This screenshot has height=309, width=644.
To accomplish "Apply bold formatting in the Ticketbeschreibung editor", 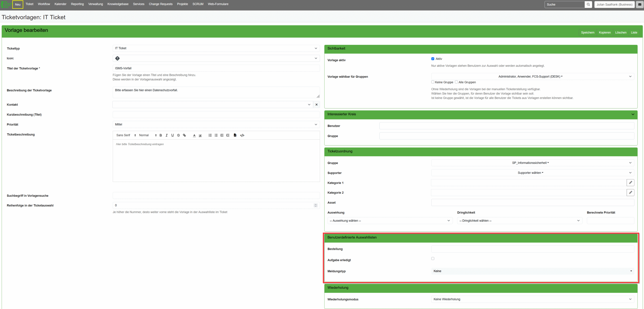I will [x=160, y=135].
